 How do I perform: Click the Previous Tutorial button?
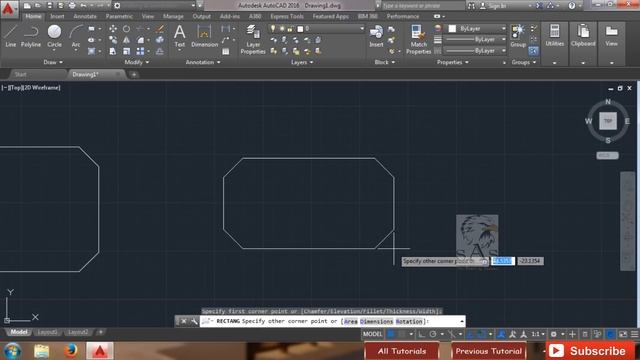(x=489, y=351)
